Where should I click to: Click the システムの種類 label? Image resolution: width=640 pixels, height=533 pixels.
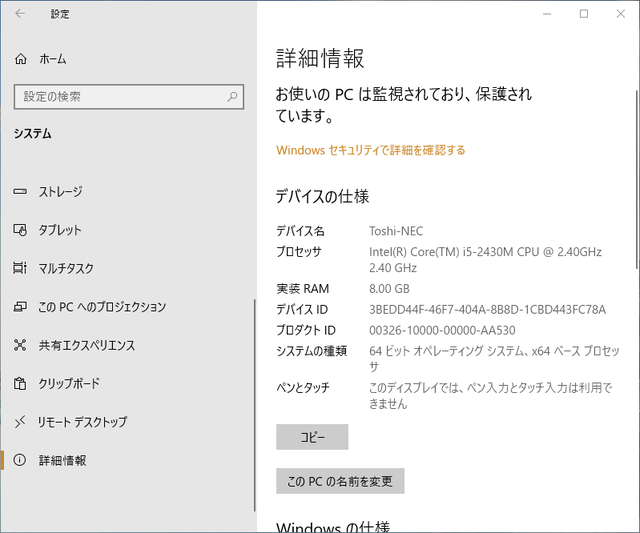click(x=312, y=351)
